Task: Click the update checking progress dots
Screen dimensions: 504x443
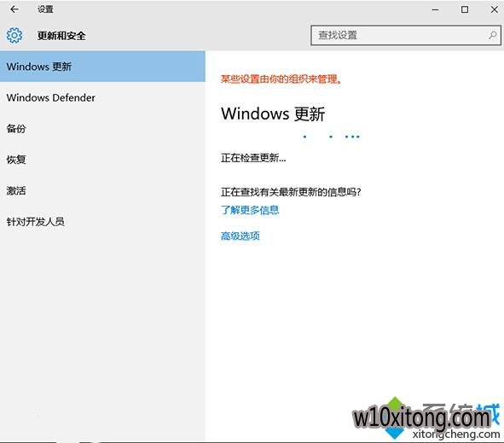Action: (x=332, y=137)
